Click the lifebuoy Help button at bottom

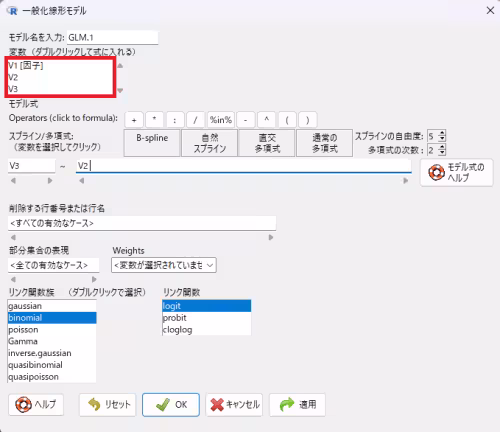click(36, 405)
